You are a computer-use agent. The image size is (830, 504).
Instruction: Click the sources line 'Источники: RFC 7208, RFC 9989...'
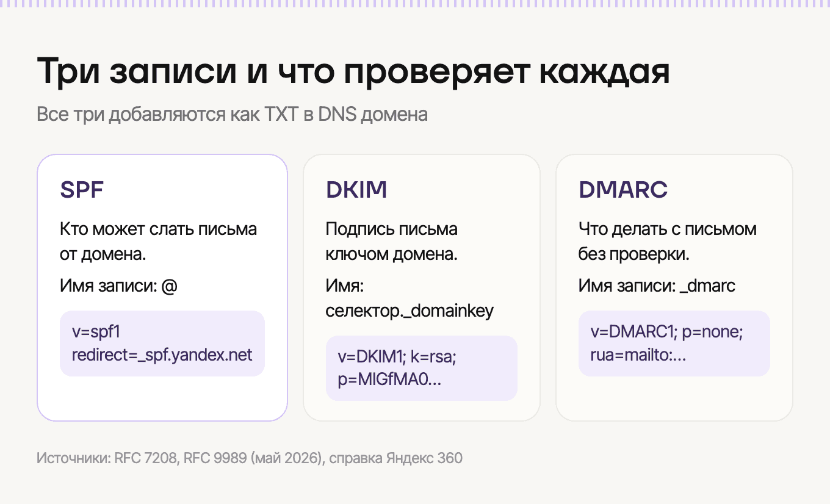[250, 458]
